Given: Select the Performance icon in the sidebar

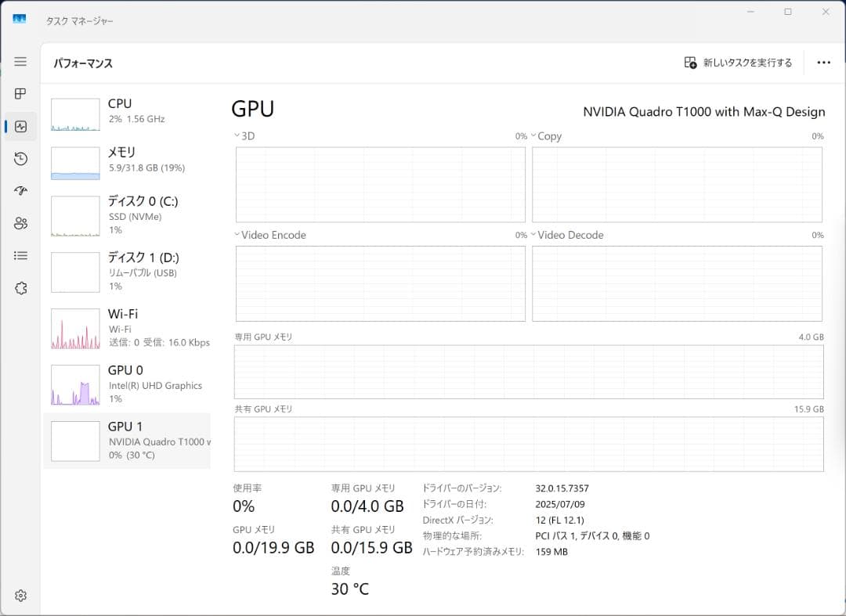Looking at the screenshot, I should coord(20,126).
